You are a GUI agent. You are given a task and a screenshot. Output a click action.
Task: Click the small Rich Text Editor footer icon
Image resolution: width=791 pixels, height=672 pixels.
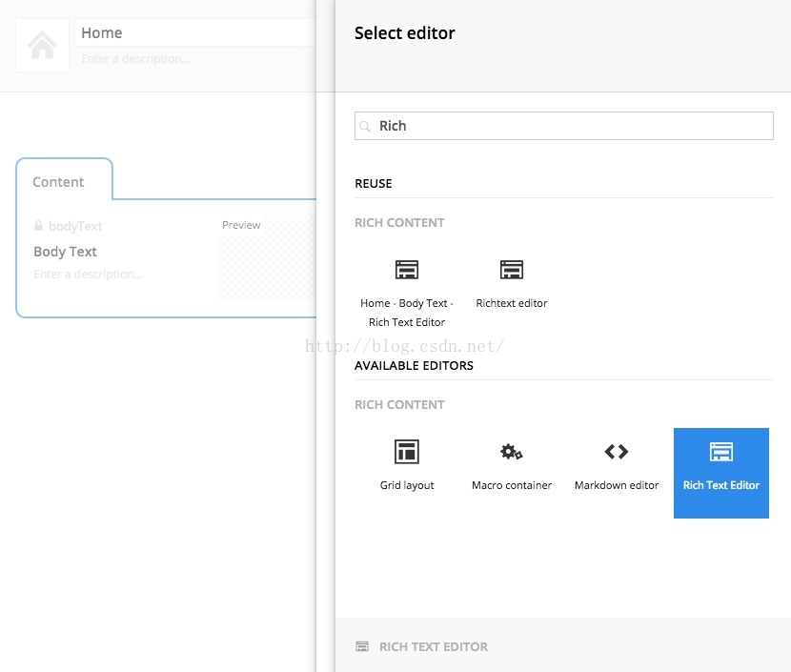pyautogui.click(x=362, y=646)
